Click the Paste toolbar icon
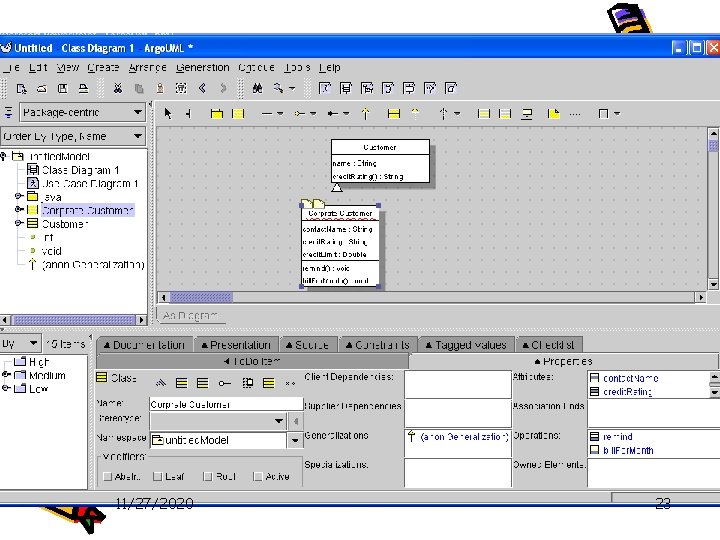The image size is (720, 540). [x=160, y=88]
